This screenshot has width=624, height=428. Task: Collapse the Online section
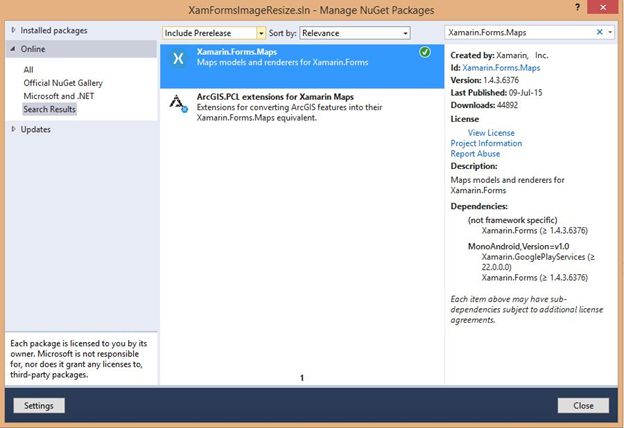point(13,49)
